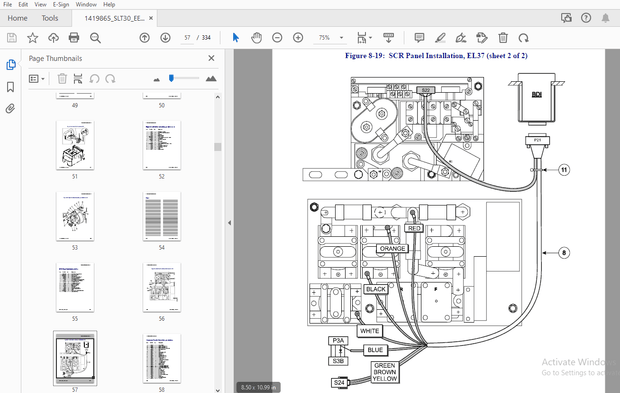Open the Edit menu
Screen dimensions: 620x393
point(23,4)
